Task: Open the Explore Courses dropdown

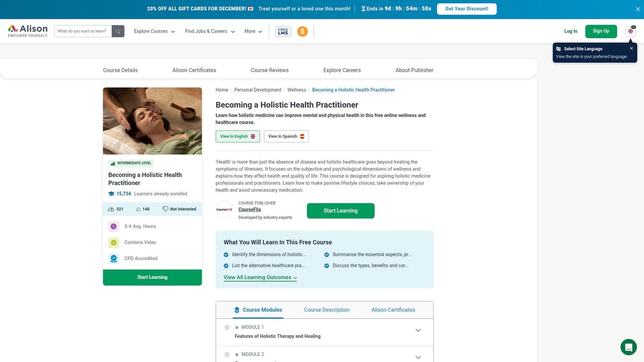Action: click(x=154, y=31)
